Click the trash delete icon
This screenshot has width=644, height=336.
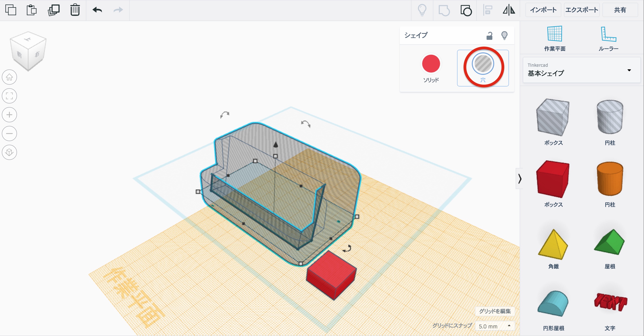(75, 10)
